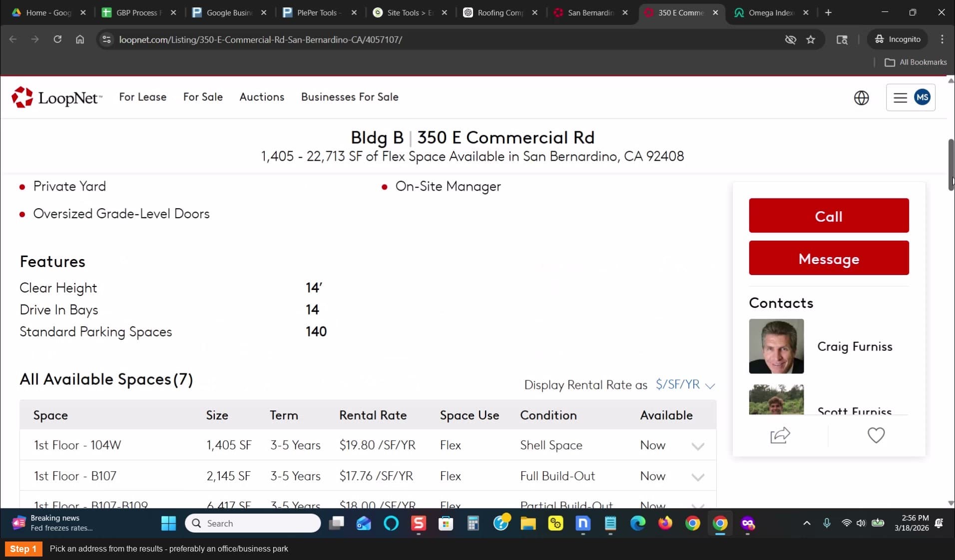The image size is (955, 560).
Task: Click Craig Furniss contact photo
Action: tap(776, 346)
